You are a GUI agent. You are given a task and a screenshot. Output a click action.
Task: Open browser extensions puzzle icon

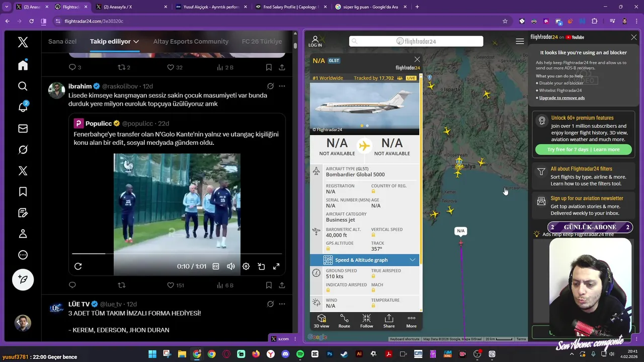tap(594, 21)
